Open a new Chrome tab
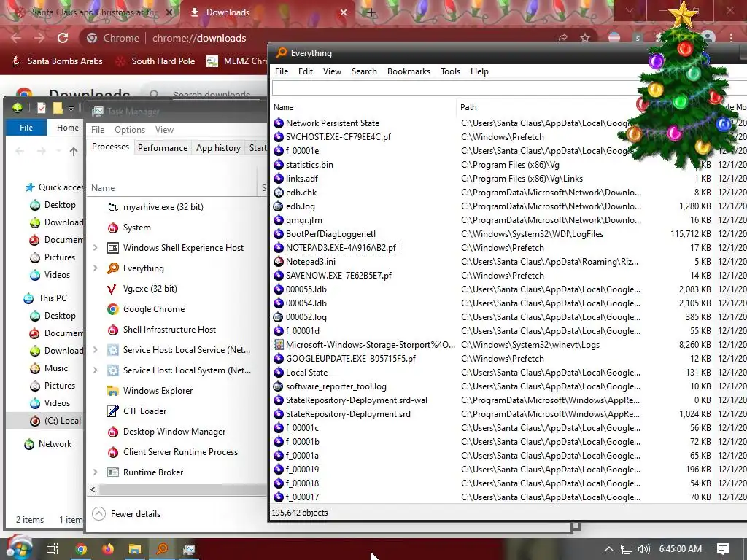 pos(371,12)
